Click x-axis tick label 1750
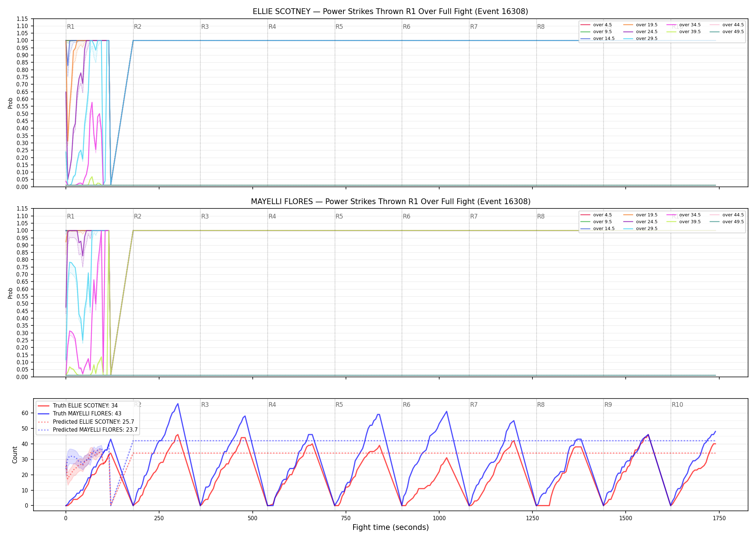 point(719,518)
